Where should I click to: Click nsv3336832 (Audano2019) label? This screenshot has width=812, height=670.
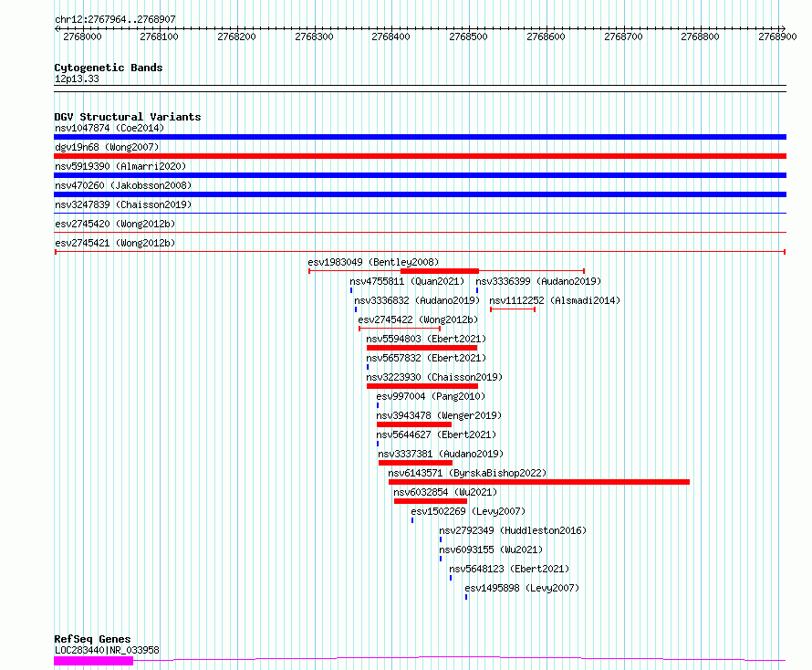[417, 300]
